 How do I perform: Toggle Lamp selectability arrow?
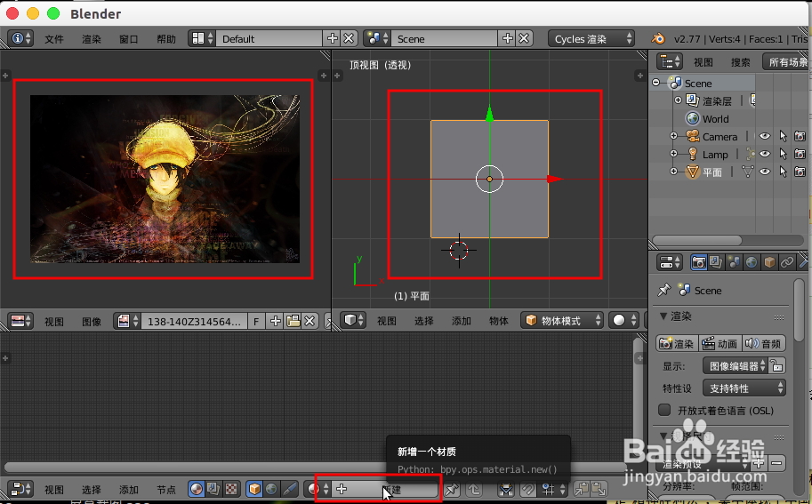783,154
